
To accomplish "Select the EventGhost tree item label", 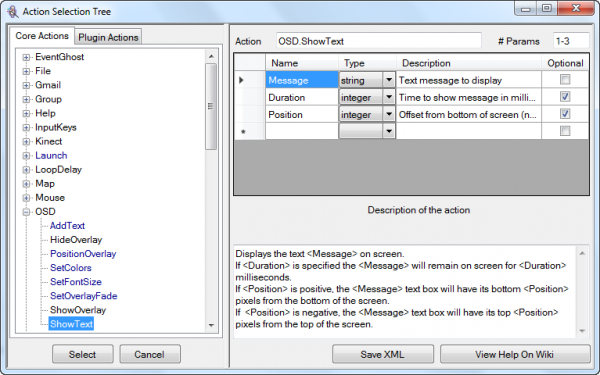I will (59, 57).
